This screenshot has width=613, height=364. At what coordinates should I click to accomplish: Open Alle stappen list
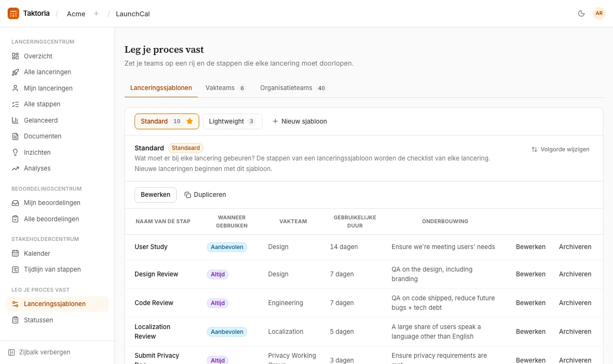pos(57,104)
